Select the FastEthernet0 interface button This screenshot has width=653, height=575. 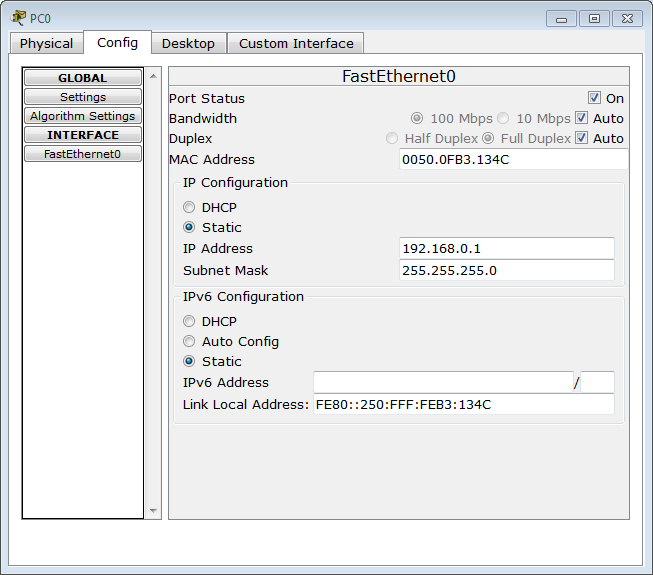pos(83,154)
